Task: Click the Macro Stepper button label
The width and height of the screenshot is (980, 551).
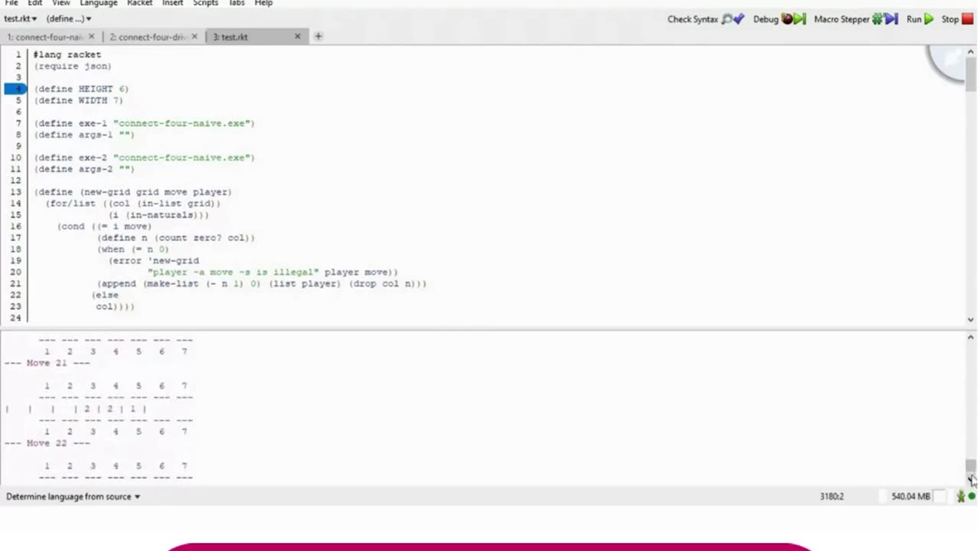Action: coord(841,19)
